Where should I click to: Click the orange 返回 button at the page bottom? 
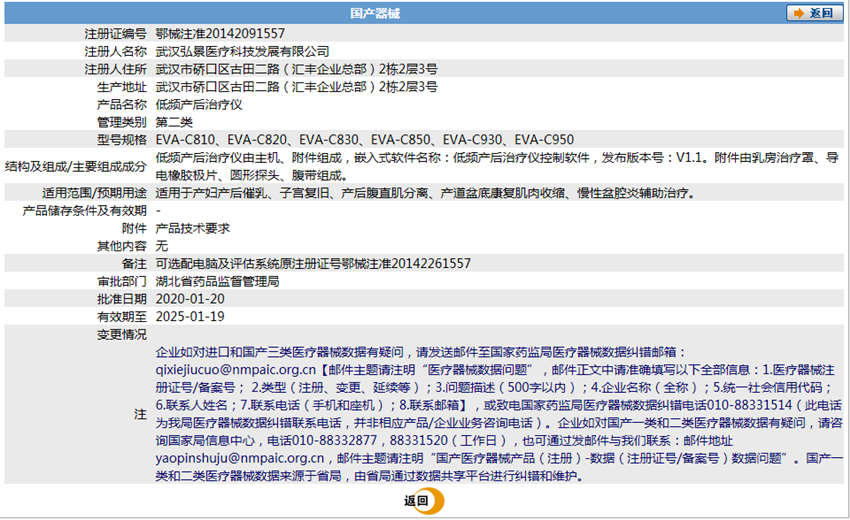point(423,501)
